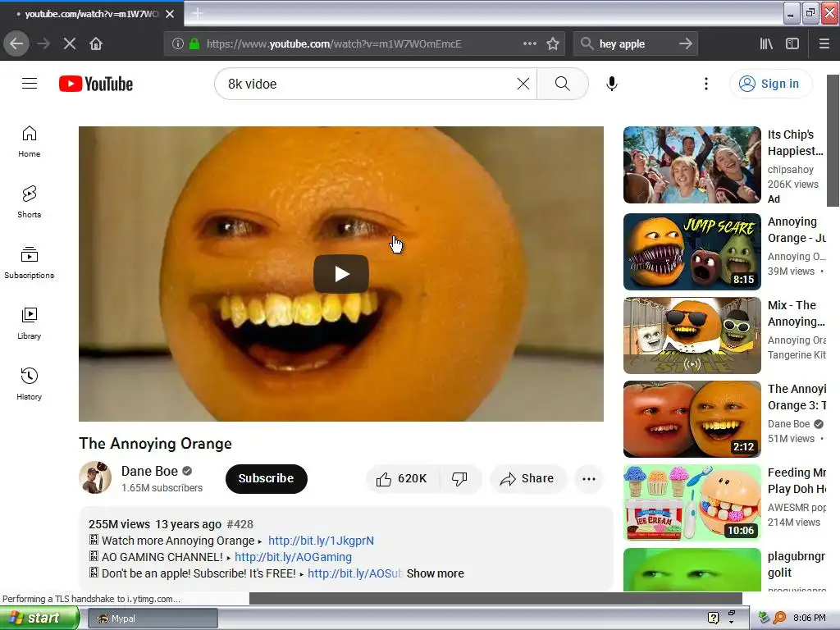Close the youtube.com browser tab
The width and height of the screenshot is (840, 630).
(170, 14)
